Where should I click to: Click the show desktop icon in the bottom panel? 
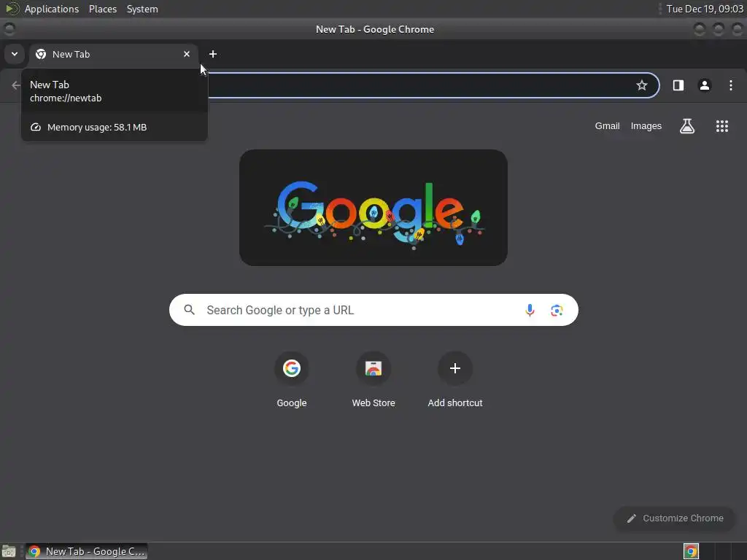pos(9,551)
